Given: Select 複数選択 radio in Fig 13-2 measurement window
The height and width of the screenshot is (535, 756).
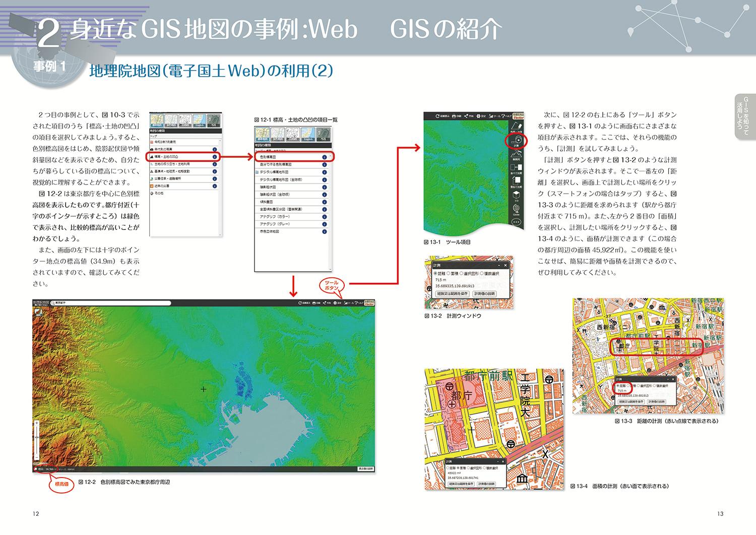Looking at the screenshot, I should [x=482, y=273].
